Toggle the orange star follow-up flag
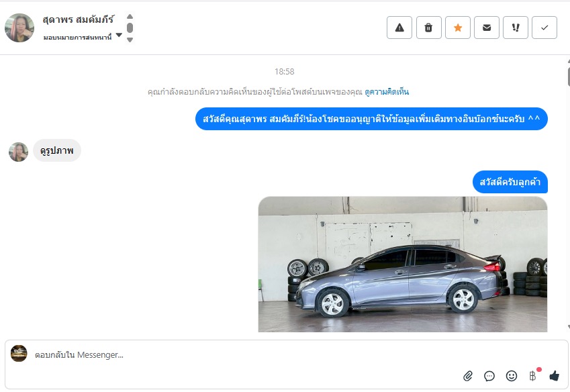 [x=458, y=28]
